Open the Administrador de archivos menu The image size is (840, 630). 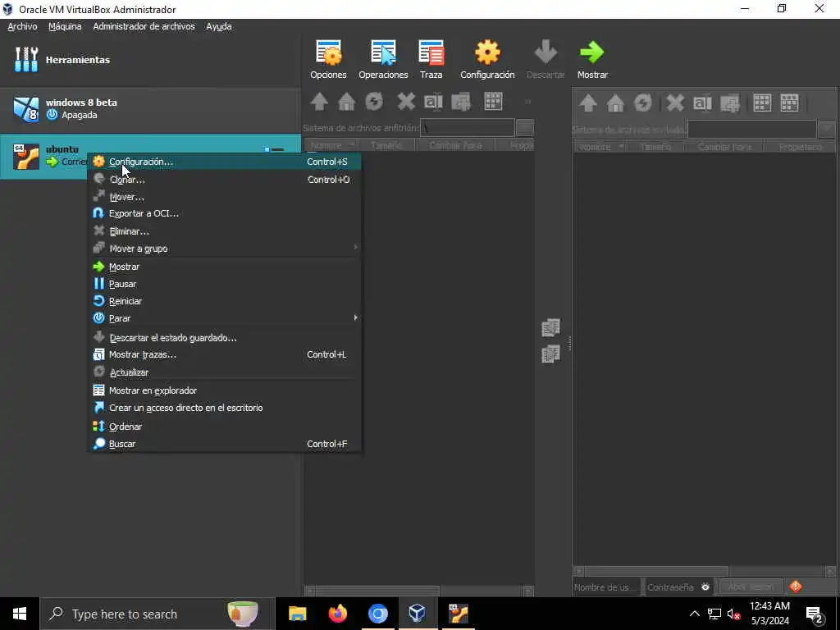(x=144, y=26)
